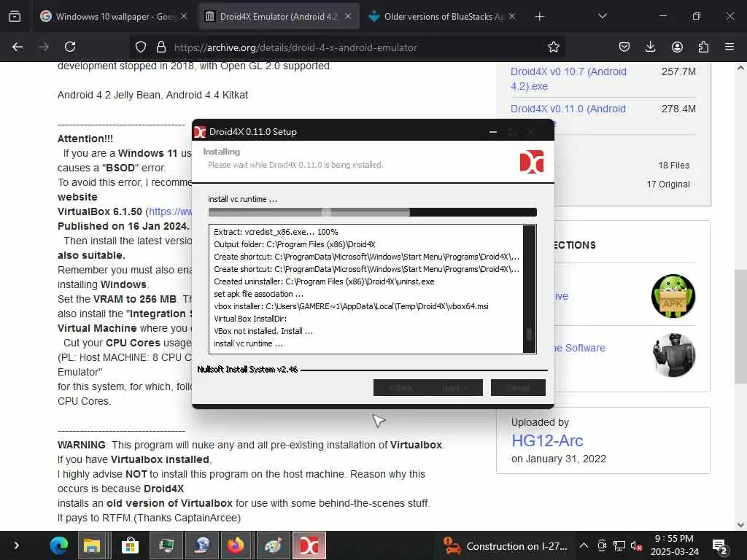Open the network tray icon

tap(619, 545)
